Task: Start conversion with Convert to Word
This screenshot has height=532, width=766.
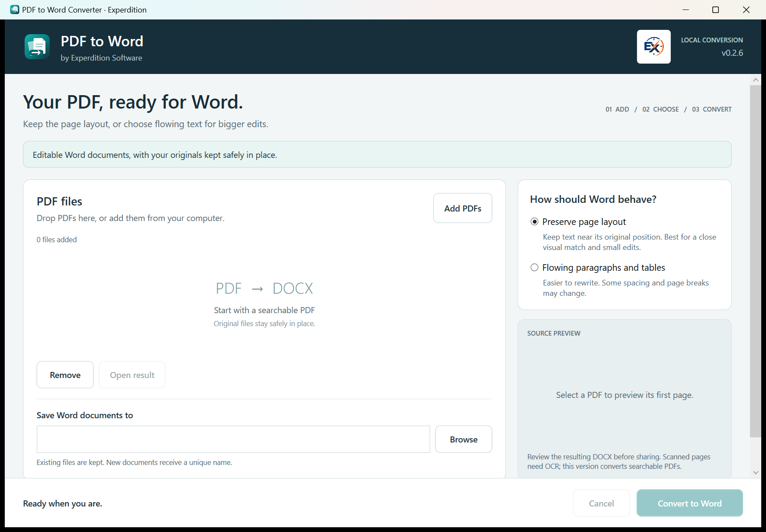Action: (x=689, y=503)
